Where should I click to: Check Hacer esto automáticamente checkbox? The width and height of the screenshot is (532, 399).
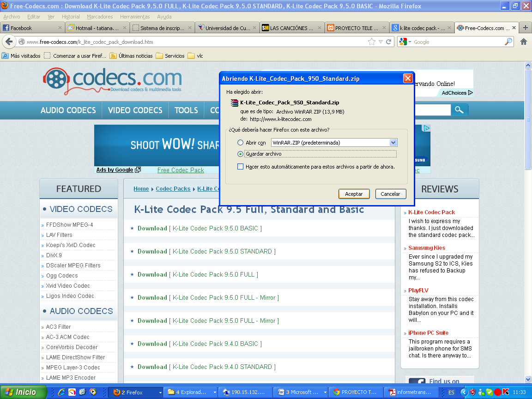click(x=240, y=167)
